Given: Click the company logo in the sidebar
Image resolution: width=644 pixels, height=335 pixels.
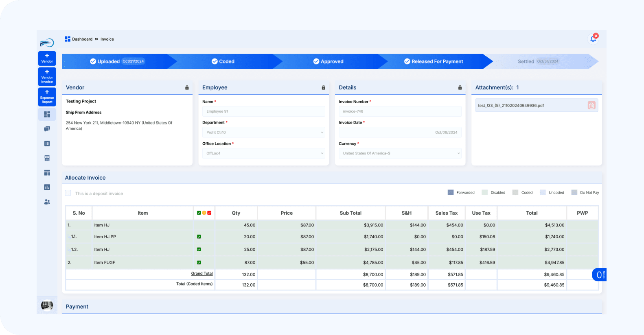Looking at the screenshot, I should (47, 42).
